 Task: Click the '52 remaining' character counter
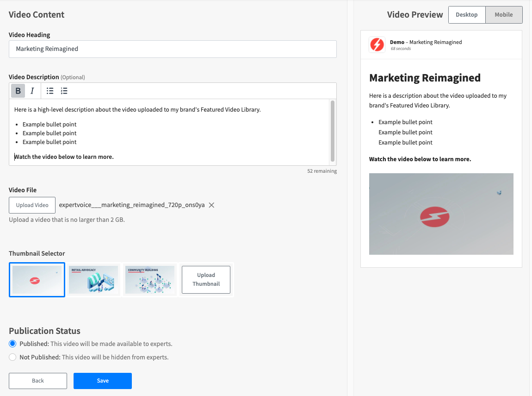pyautogui.click(x=322, y=171)
